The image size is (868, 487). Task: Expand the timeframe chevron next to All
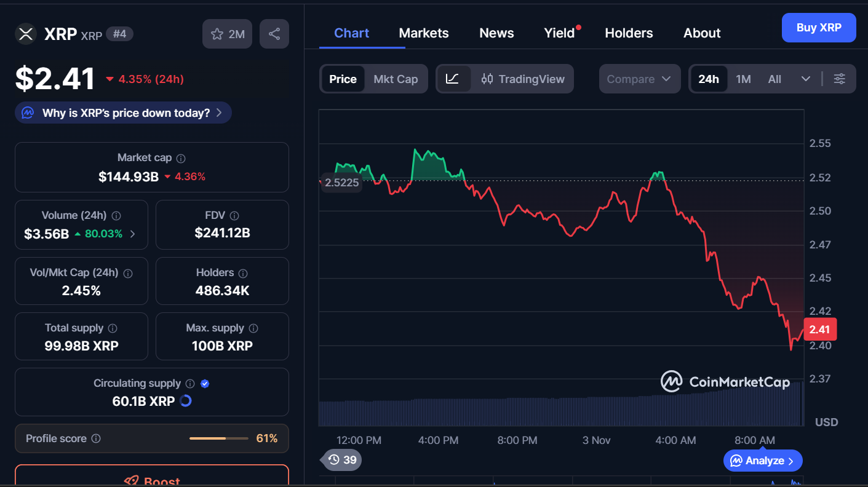806,79
